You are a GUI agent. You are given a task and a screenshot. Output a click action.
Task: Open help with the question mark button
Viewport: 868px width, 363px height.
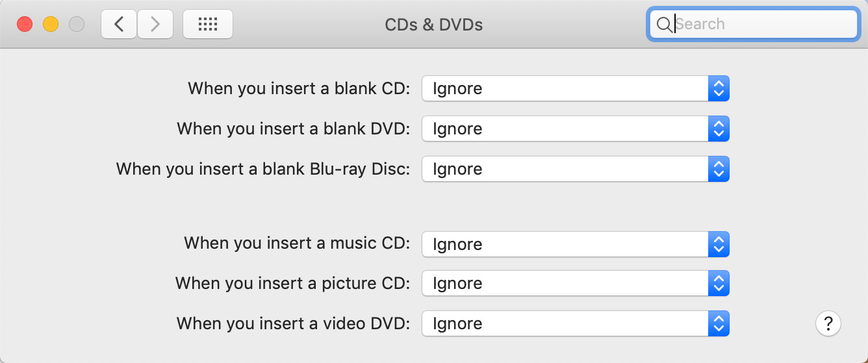[828, 323]
